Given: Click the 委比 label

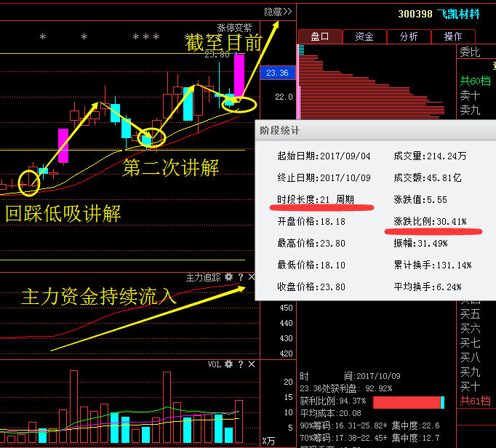Looking at the screenshot, I should (x=470, y=52).
